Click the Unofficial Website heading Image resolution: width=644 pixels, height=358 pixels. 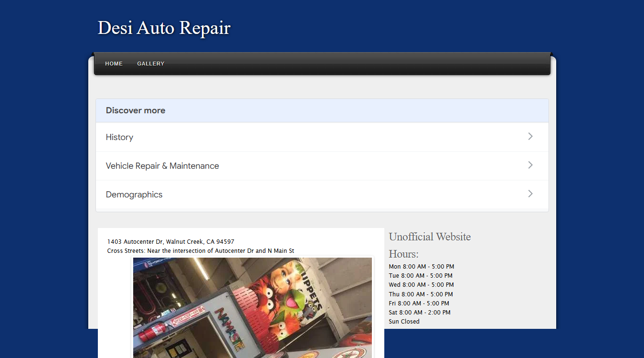tap(430, 237)
